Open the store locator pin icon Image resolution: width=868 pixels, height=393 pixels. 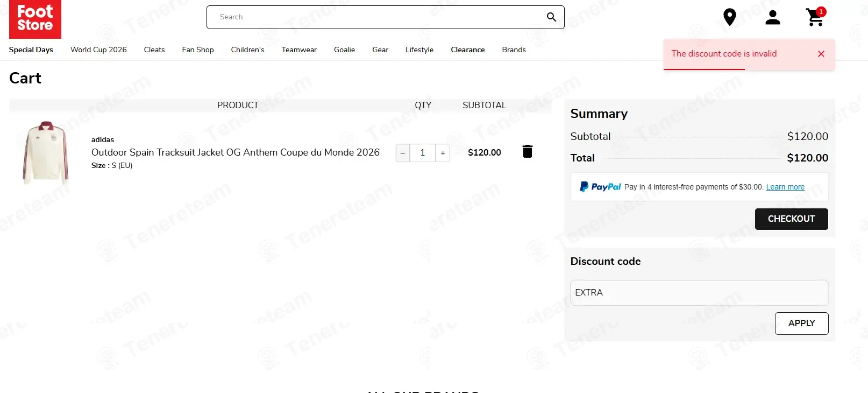coord(729,17)
